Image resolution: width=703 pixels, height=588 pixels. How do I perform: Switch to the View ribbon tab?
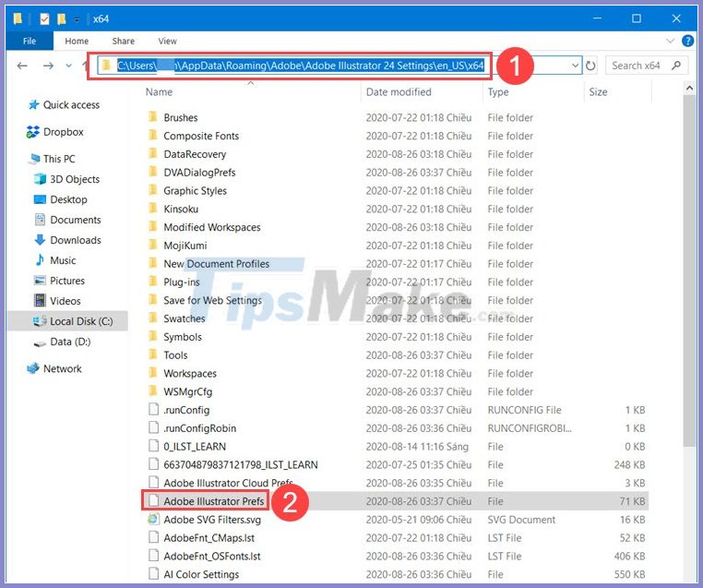coord(167,42)
